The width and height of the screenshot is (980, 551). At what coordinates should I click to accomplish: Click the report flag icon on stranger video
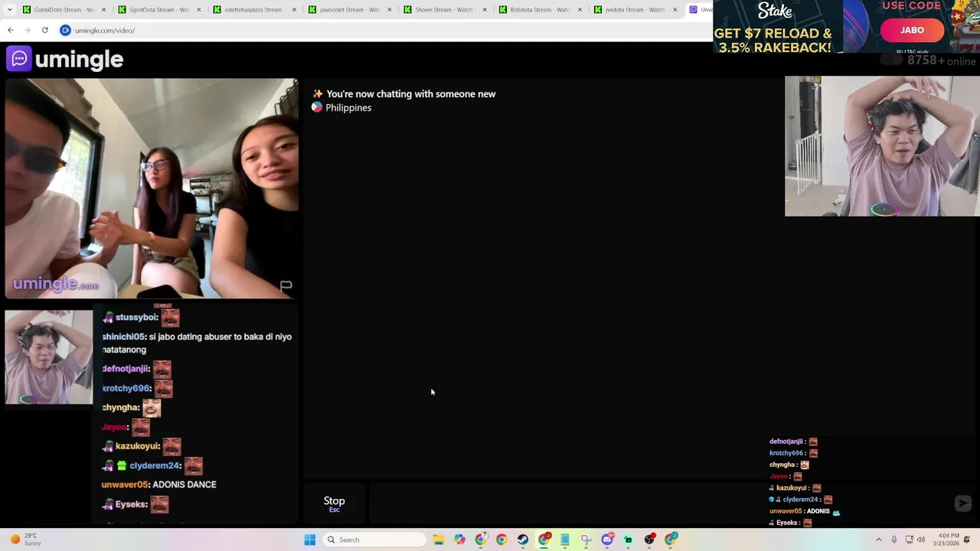pos(286,285)
